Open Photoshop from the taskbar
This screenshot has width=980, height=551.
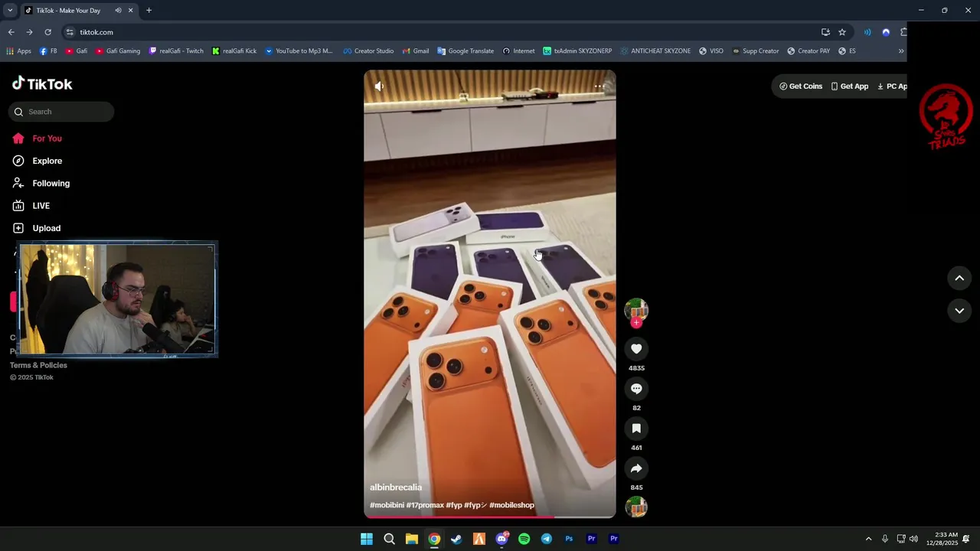point(569,539)
